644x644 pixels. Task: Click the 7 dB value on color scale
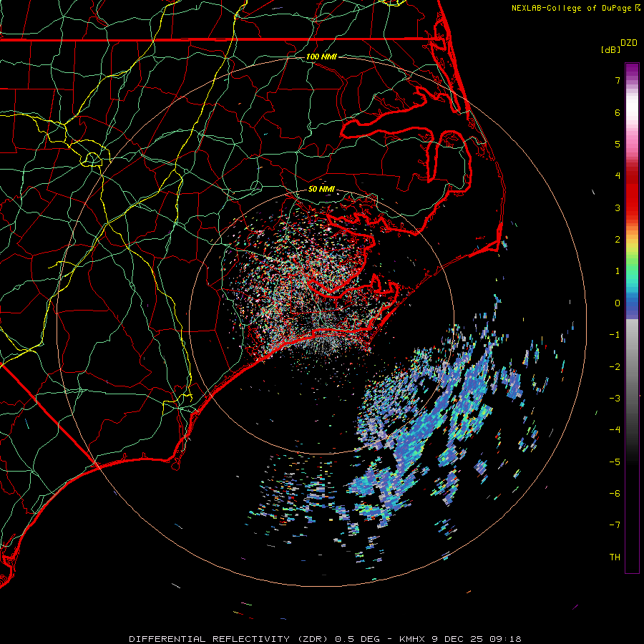618,80
